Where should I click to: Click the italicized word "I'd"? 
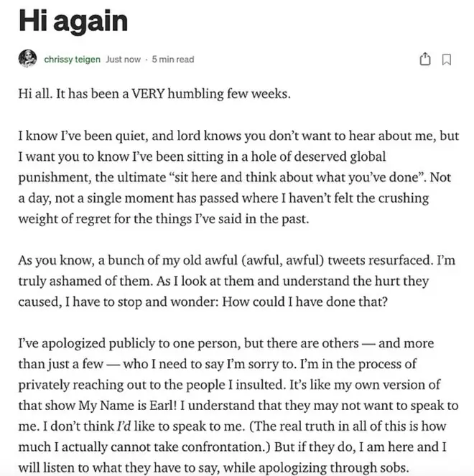124,426
